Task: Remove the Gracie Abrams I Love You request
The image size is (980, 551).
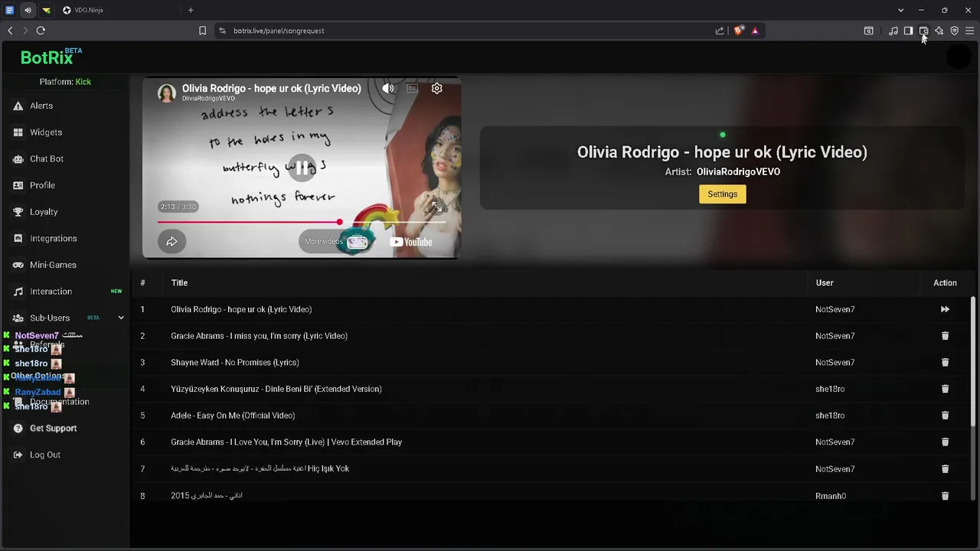Action: (945, 442)
